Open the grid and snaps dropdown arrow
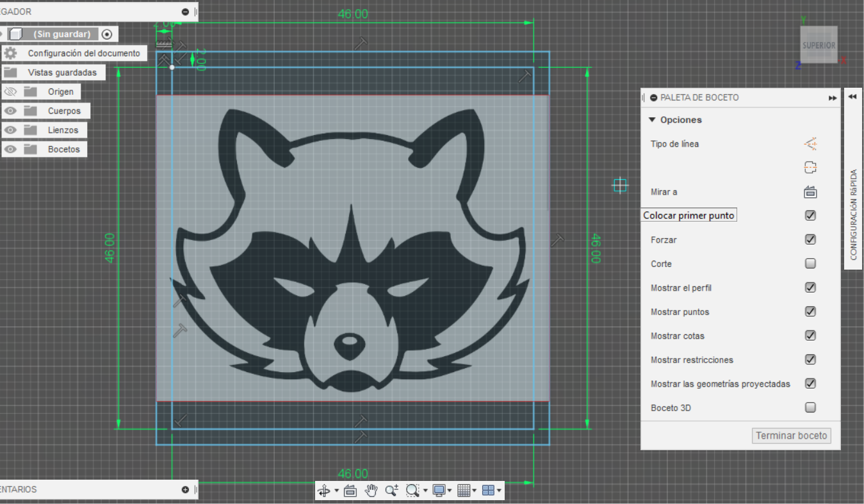 click(474, 491)
